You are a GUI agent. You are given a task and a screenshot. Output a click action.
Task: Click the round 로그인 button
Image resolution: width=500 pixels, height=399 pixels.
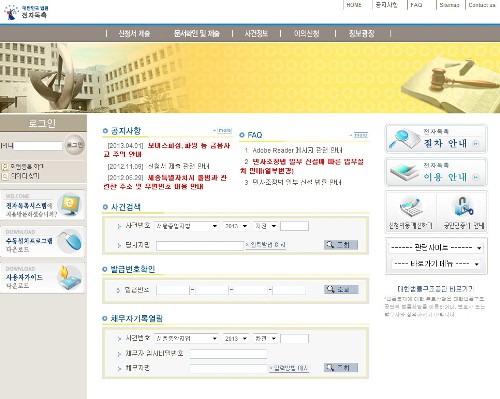click(74, 145)
